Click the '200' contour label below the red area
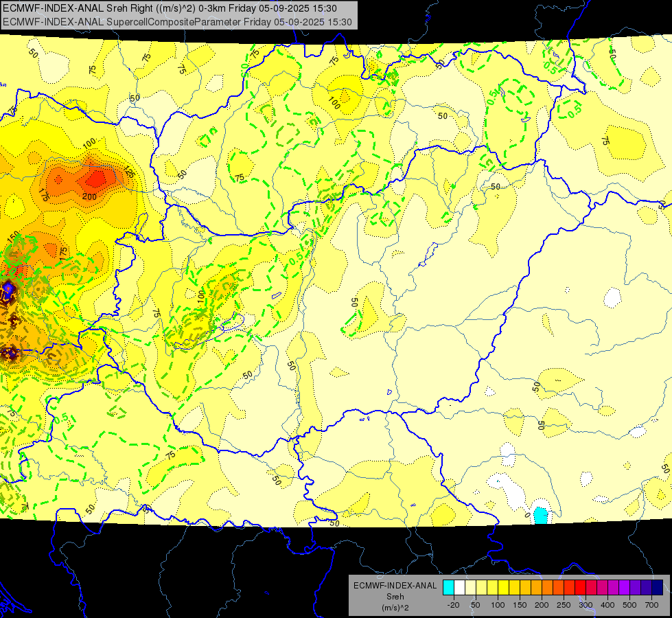The height and width of the screenshot is (618, 672). pyautogui.click(x=89, y=197)
